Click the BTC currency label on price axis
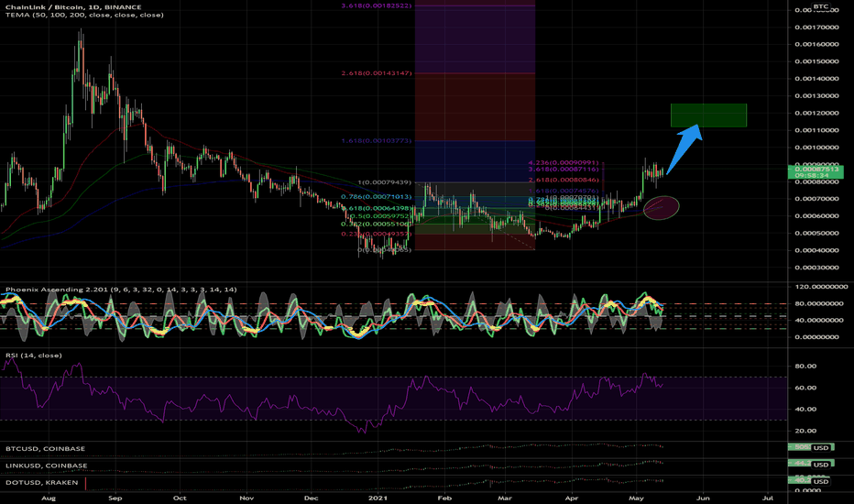The width and height of the screenshot is (854, 504). click(x=821, y=6)
